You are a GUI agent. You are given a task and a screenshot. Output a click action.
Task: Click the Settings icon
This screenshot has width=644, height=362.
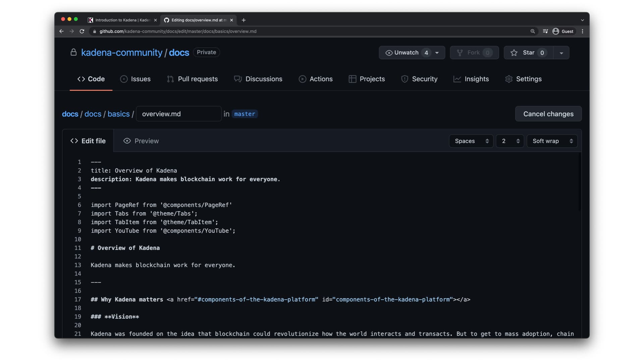pyautogui.click(x=508, y=79)
